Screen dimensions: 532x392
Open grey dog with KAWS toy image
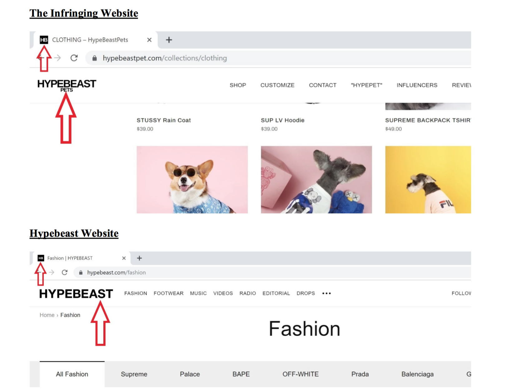317,180
